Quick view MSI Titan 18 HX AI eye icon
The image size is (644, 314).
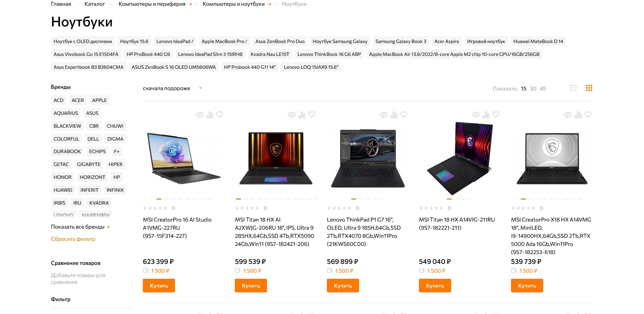tap(292, 115)
